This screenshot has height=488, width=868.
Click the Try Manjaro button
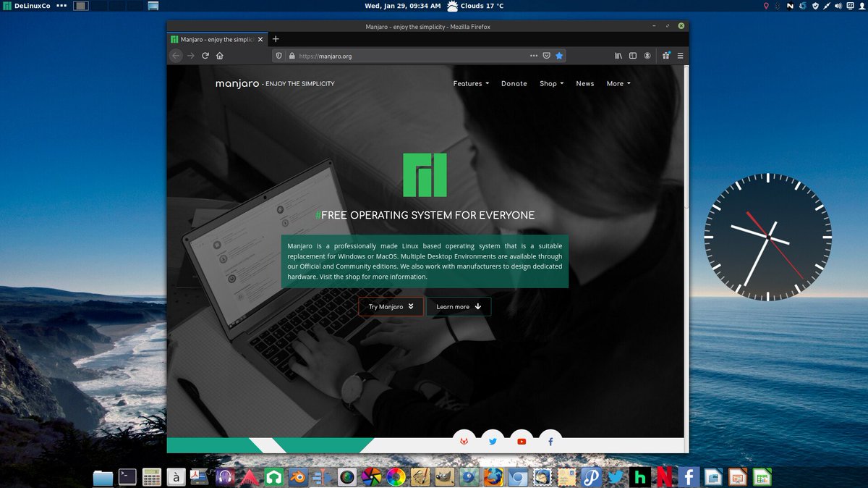pos(391,306)
